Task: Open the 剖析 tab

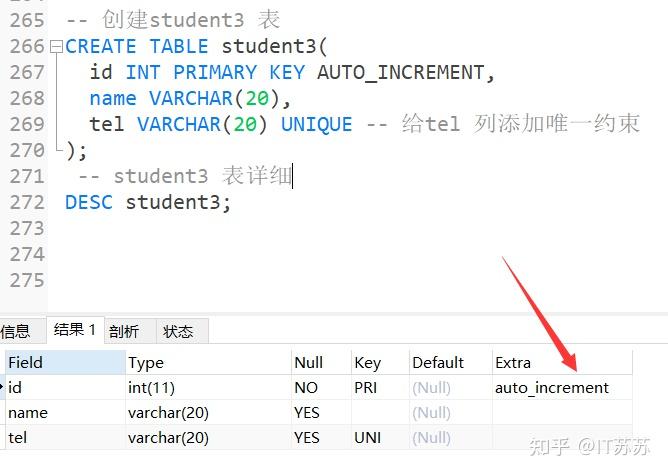Action: [x=130, y=331]
